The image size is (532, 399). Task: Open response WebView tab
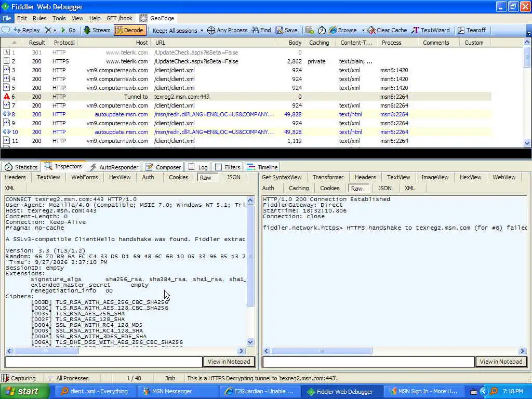[x=504, y=178]
